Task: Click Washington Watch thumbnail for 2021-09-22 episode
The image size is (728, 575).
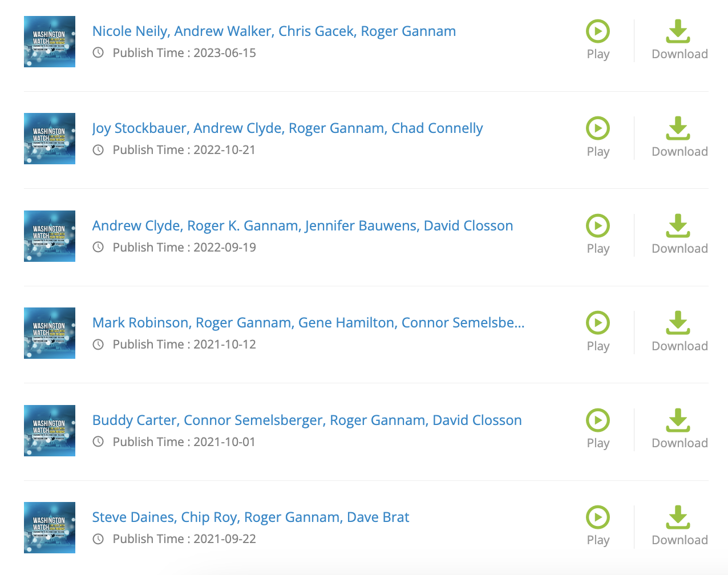Action: coord(50,528)
